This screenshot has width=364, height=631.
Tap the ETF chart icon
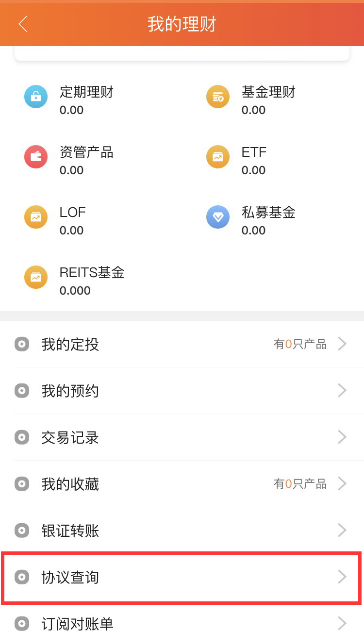[x=218, y=157]
